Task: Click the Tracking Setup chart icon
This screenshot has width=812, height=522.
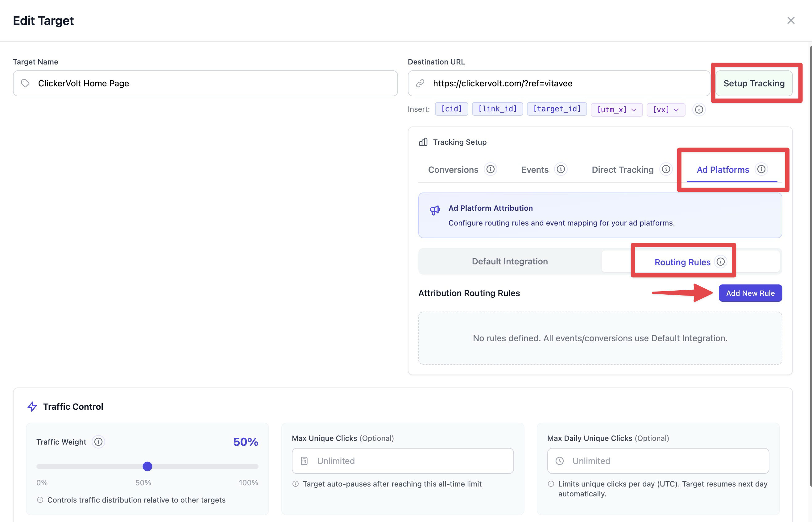Action: [423, 142]
